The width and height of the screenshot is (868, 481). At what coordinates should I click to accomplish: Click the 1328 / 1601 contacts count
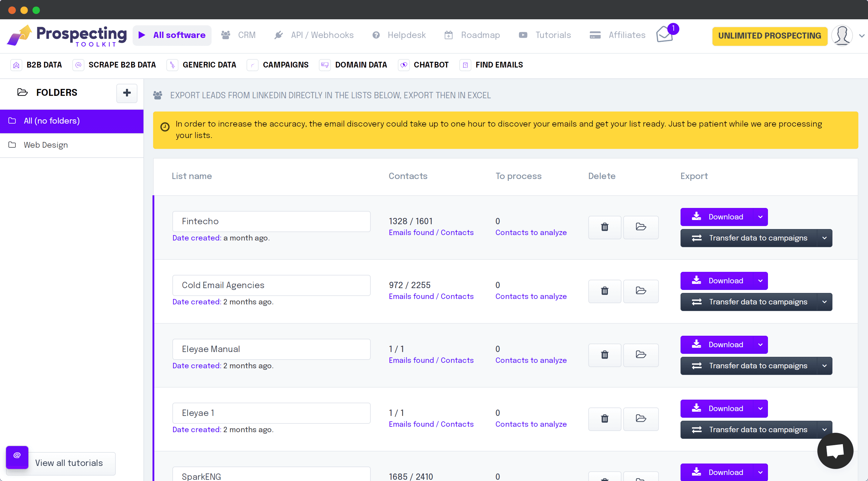[410, 221]
